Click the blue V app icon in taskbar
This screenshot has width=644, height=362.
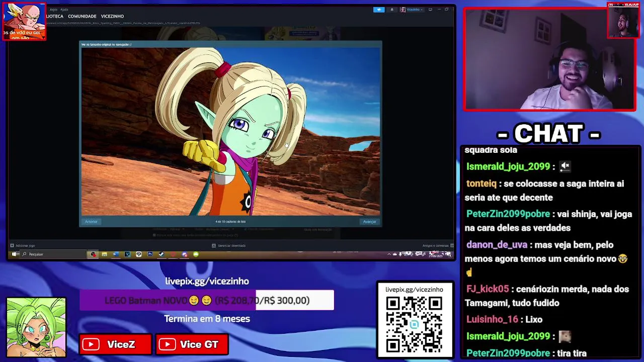tap(127, 254)
